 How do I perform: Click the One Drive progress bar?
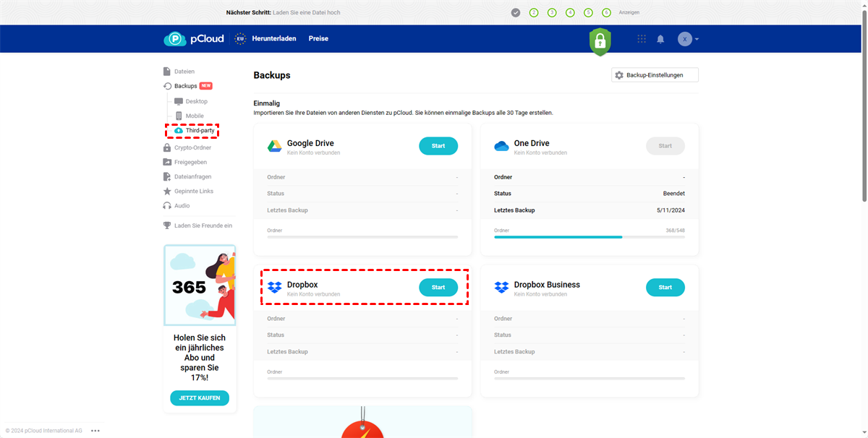point(590,237)
